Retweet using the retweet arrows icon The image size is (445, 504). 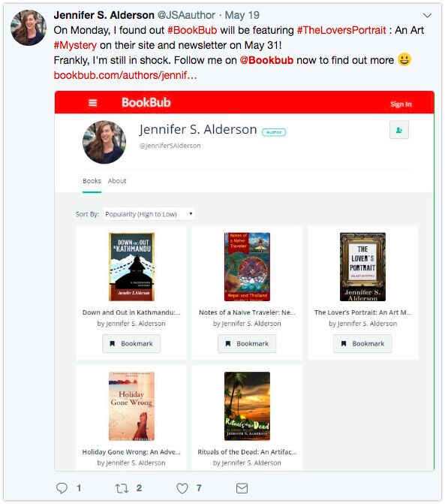click(x=122, y=488)
